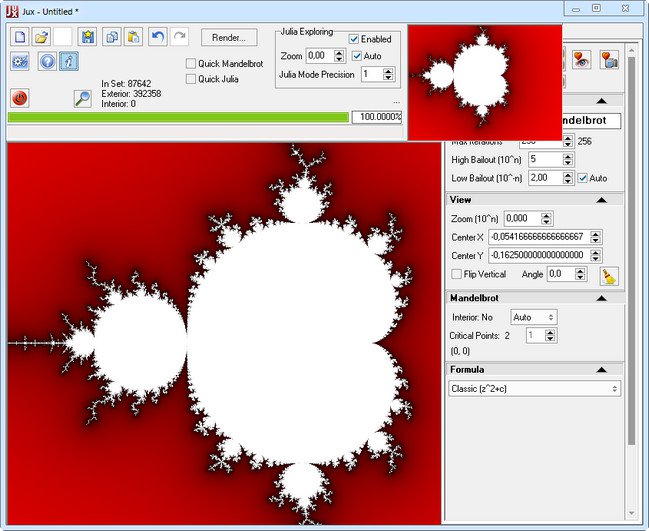Click the scrollbar down arrow in right panel

(x=631, y=514)
